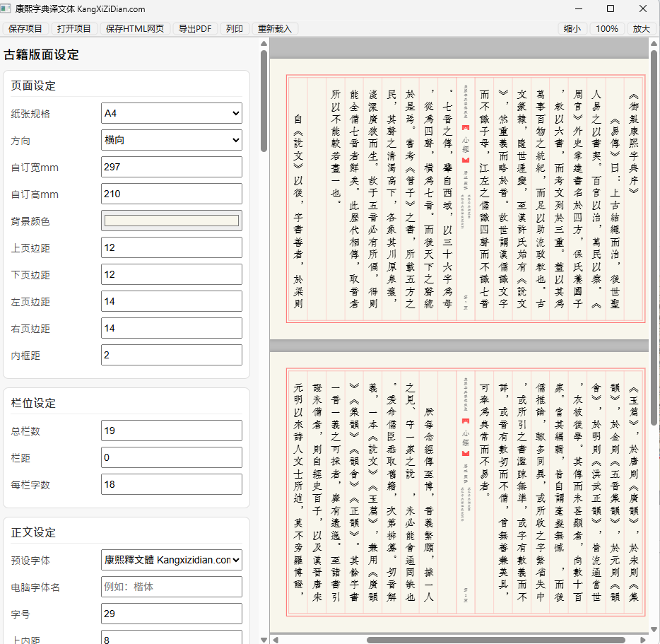Viewport: 660px width, 644px height.
Task: Close the KangXiZiDian window
Action: click(643, 8)
